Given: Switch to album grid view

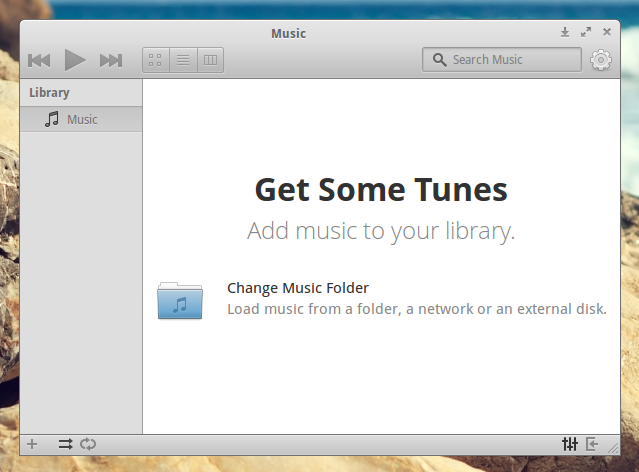Looking at the screenshot, I should click(x=155, y=60).
